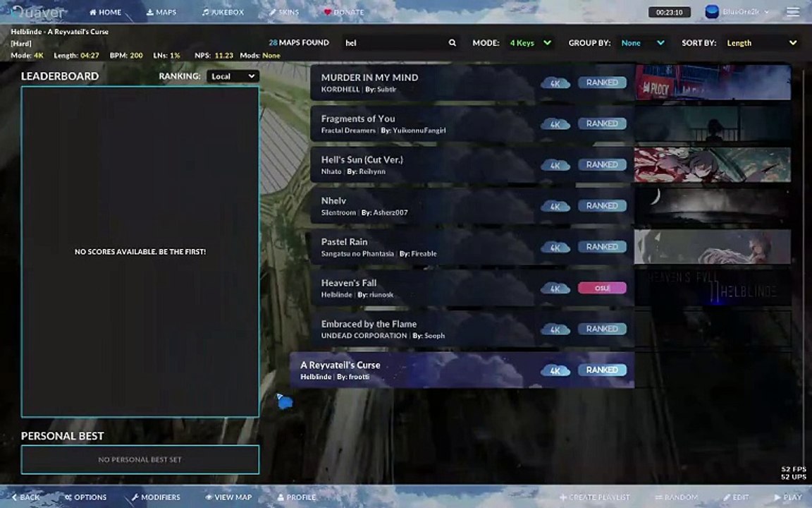812x508 pixels.
Task: Click the Heaven's Fall banner thumbnail
Action: click(713, 288)
